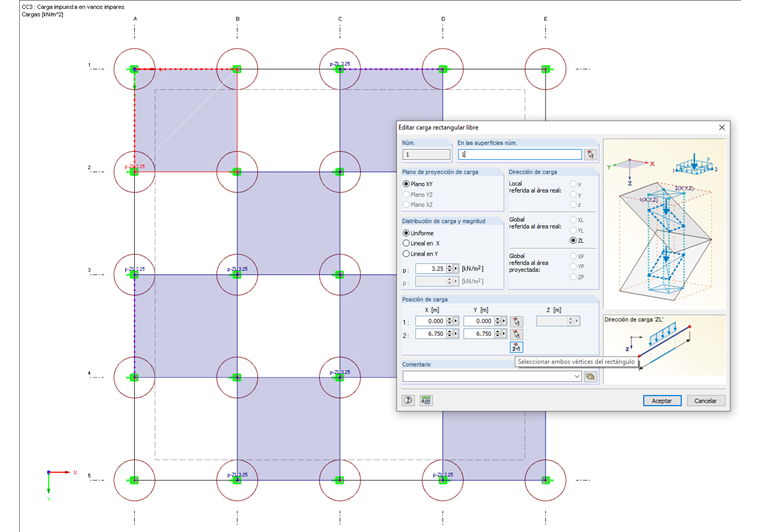The height and width of the screenshot is (532, 760).
Task: Click vertex 1 Y coordinate field
Action: 479,321
